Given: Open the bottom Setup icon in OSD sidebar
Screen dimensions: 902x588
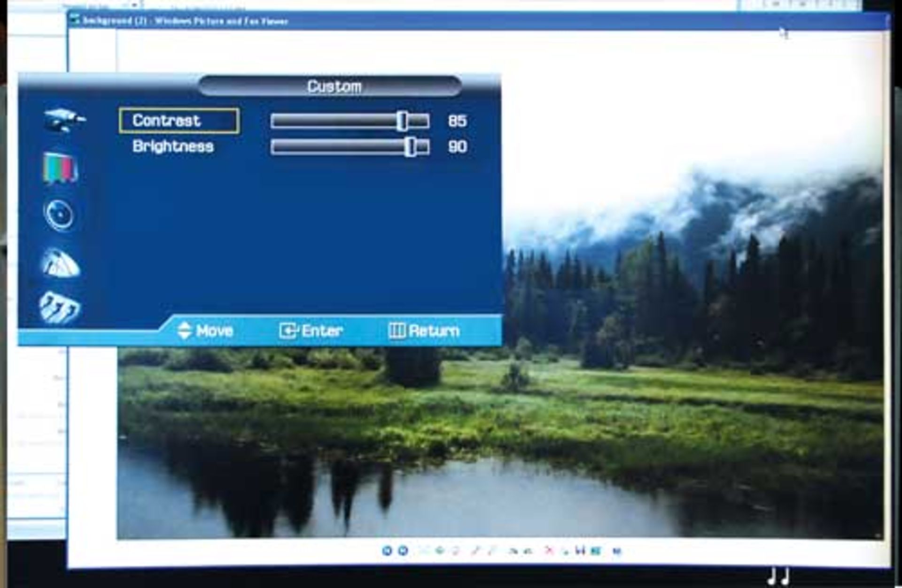Looking at the screenshot, I should click(x=59, y=308).
